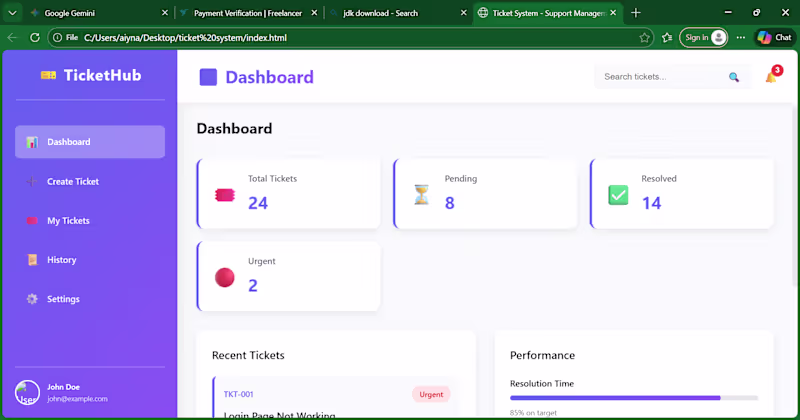Open the Total Tickets 24 card
The height and width of the screenshot is (420, 800).
coord(289,193)
